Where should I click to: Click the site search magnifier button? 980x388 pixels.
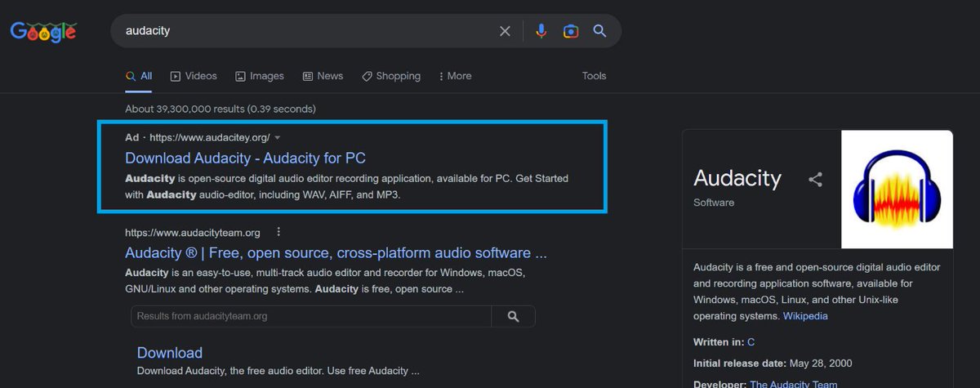(513, 316)
